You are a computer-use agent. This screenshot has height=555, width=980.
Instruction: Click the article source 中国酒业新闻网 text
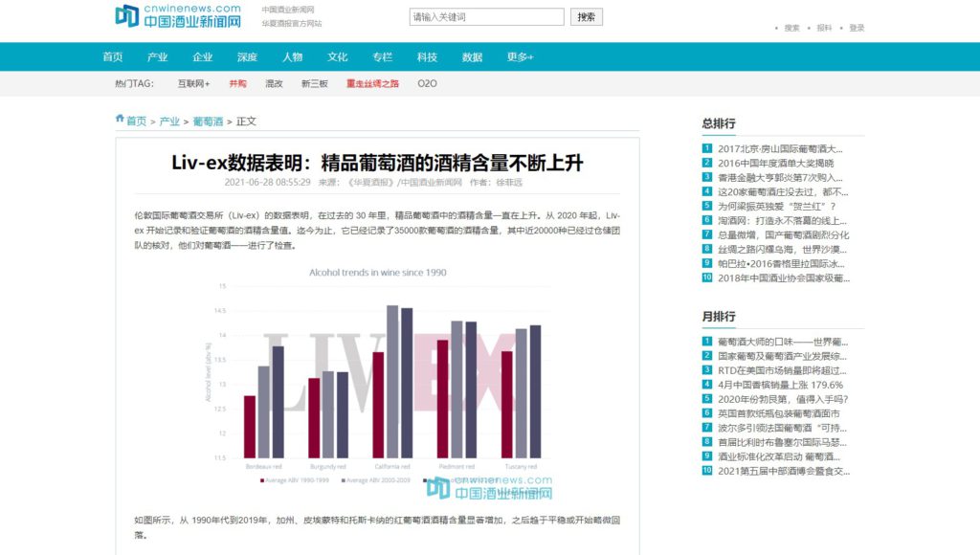pyautogui.click(x=432, y=183)
